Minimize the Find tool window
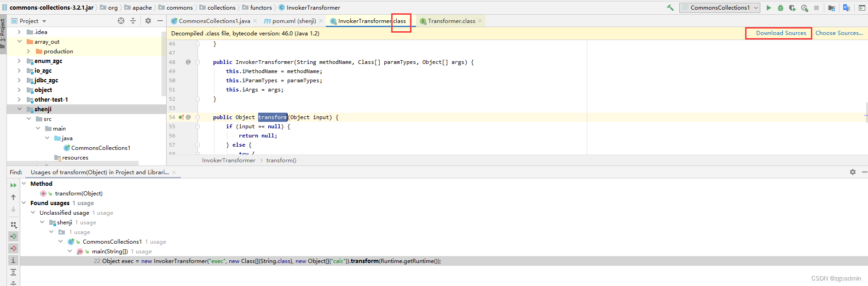868x286 pixels. click(x=864, y=172)
